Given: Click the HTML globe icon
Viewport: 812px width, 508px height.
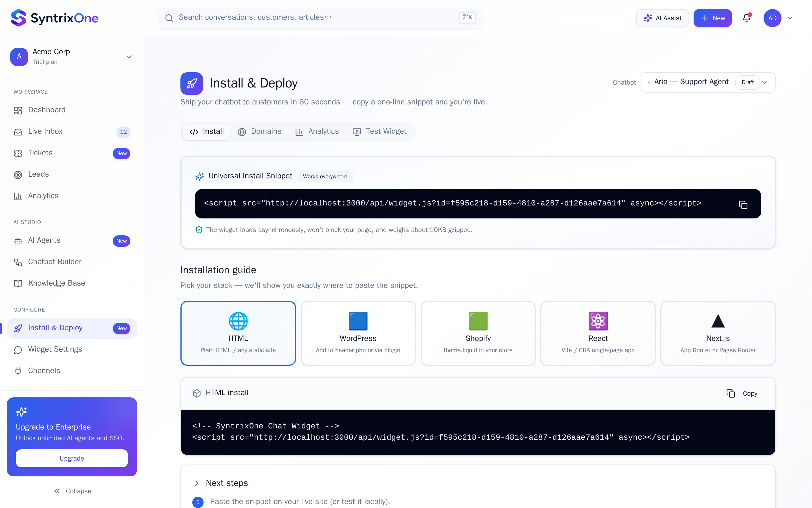Looking at the screenshot, I should 238,321.
